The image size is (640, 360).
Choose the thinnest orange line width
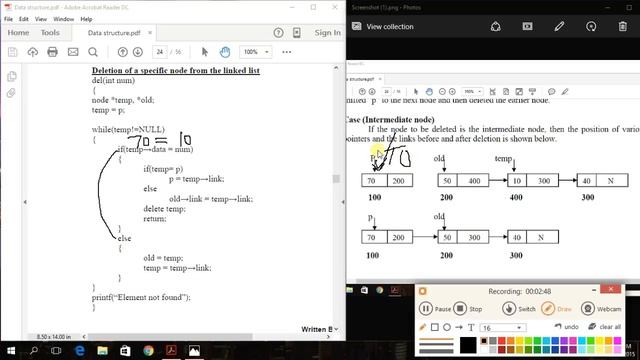436,339
